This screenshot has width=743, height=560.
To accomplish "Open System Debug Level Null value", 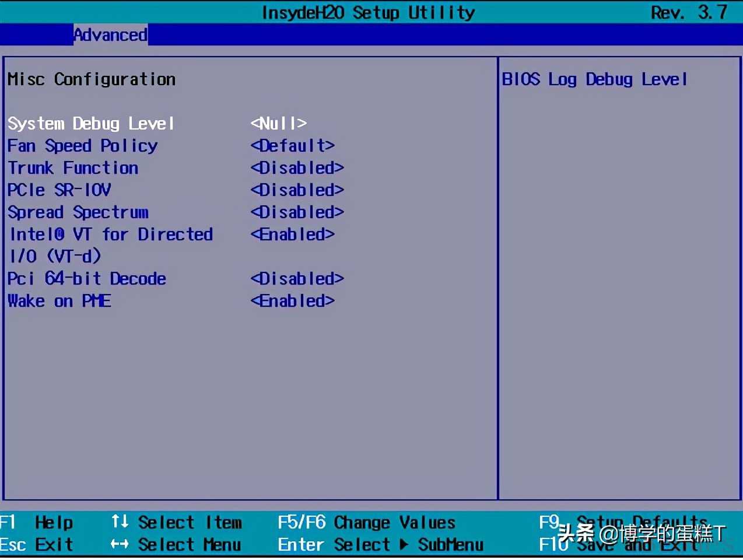I will [x=278, y=124].
